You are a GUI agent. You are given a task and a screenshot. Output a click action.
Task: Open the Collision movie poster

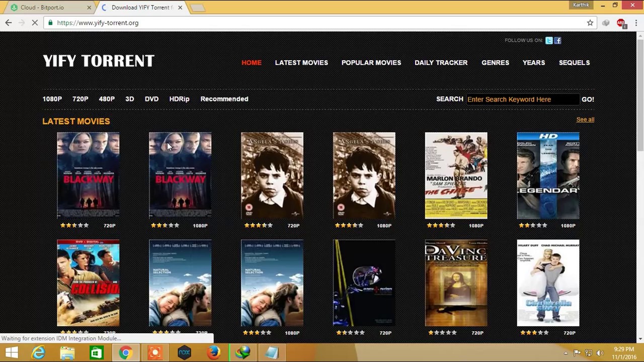pos(88,283)
